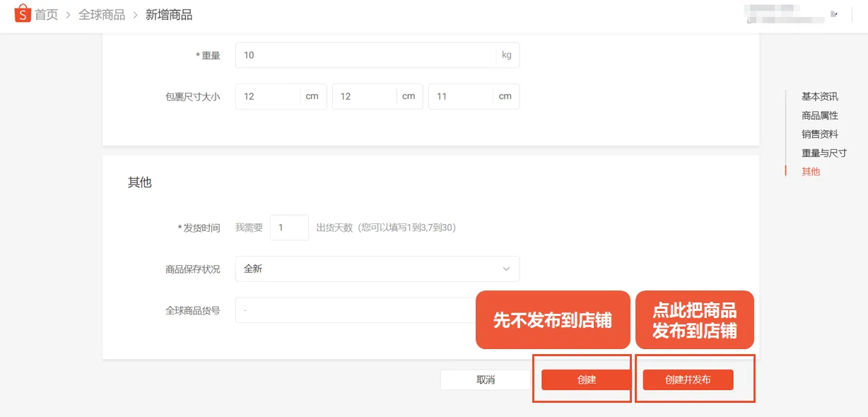Viewport: 868px width, 417px height.
Task: Click the second package dimension field
Action: click(363, 97)
